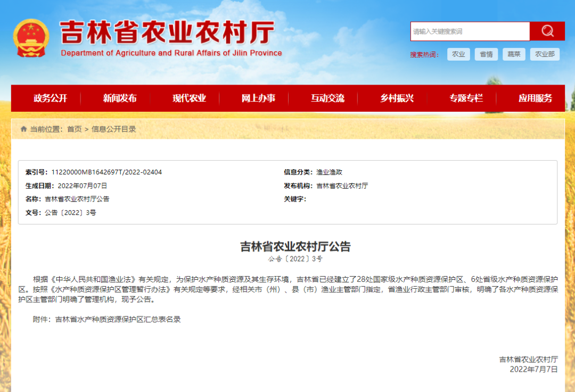575x392 pixels.
Task: Select the hot search tag 蔬菜
Action: point(513,54)
